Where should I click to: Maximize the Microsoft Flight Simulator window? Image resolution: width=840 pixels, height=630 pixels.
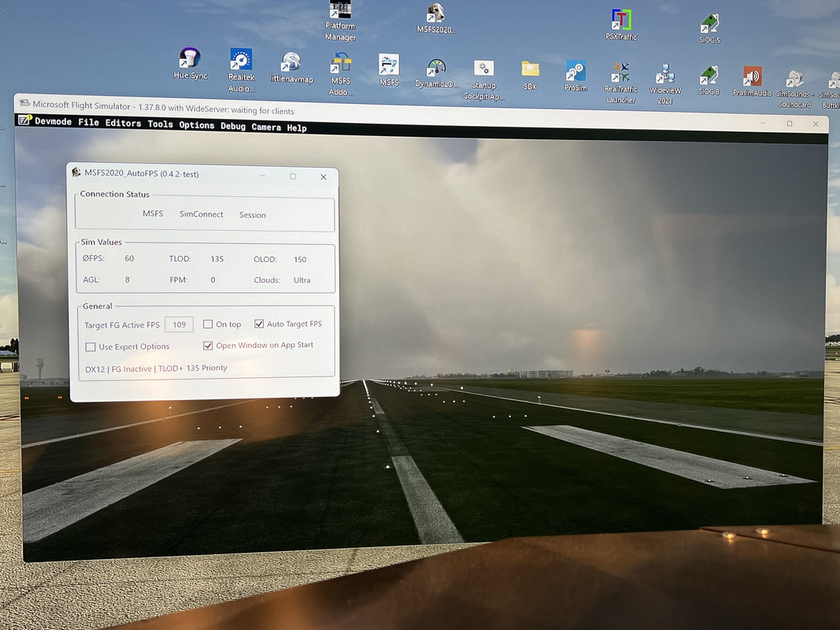coord(789,124)
